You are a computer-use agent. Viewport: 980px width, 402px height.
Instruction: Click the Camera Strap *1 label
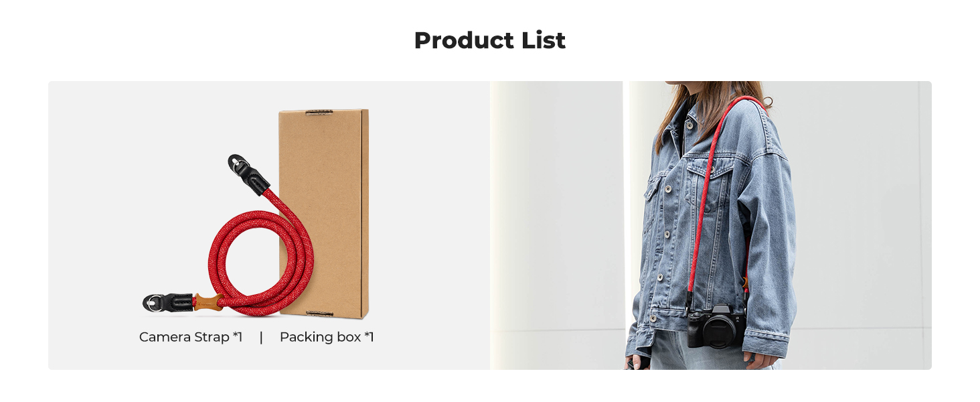click(x=191, y=337)
